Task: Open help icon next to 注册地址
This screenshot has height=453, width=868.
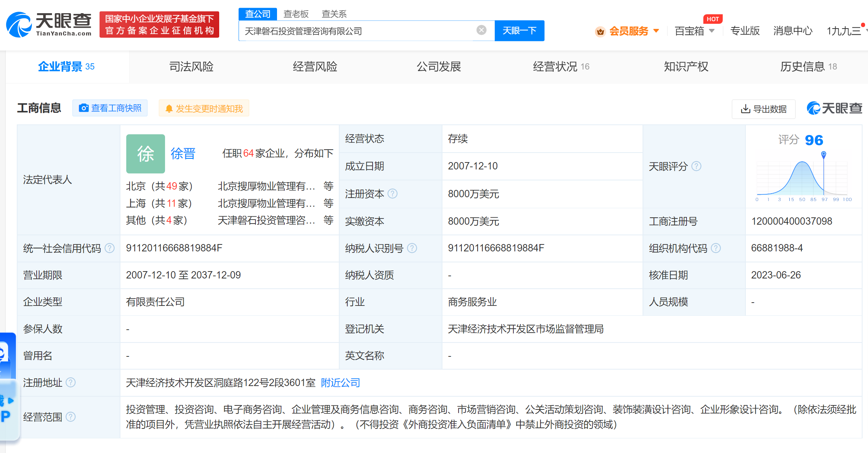Action: coord(70,382)
